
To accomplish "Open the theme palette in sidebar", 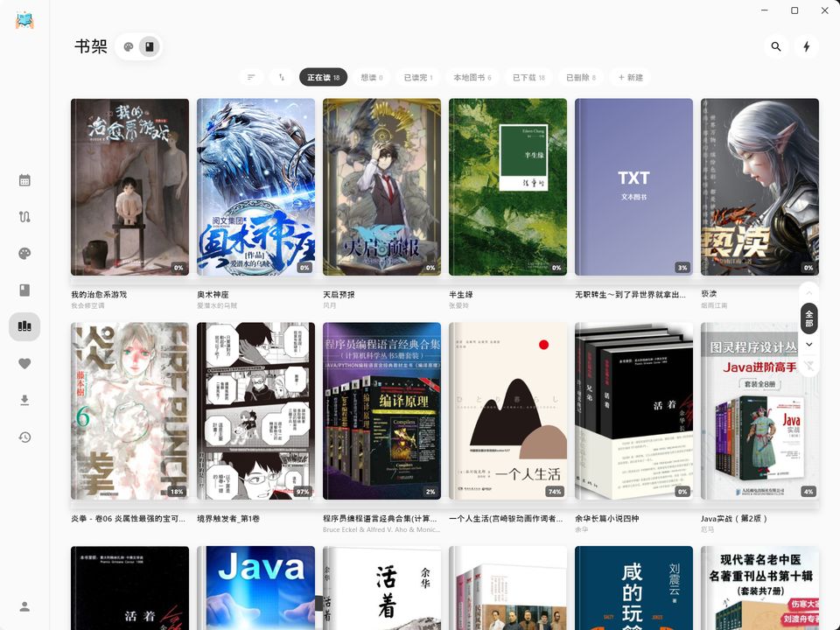I will [24, 254].
